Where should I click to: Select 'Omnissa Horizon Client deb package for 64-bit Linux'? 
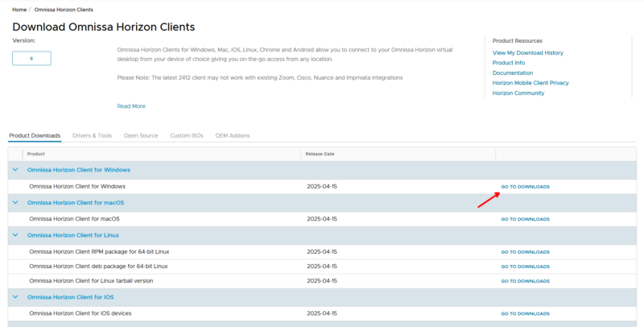[x=98, y=267]
